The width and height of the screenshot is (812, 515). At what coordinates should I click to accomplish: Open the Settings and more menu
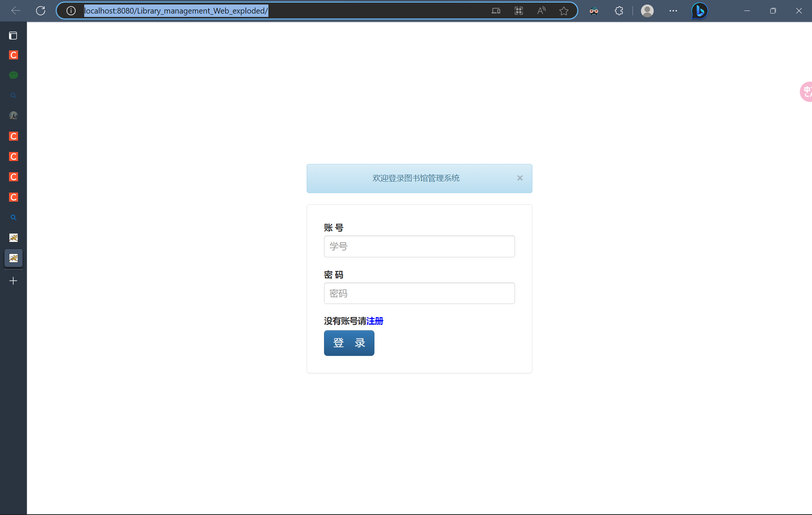673,11
